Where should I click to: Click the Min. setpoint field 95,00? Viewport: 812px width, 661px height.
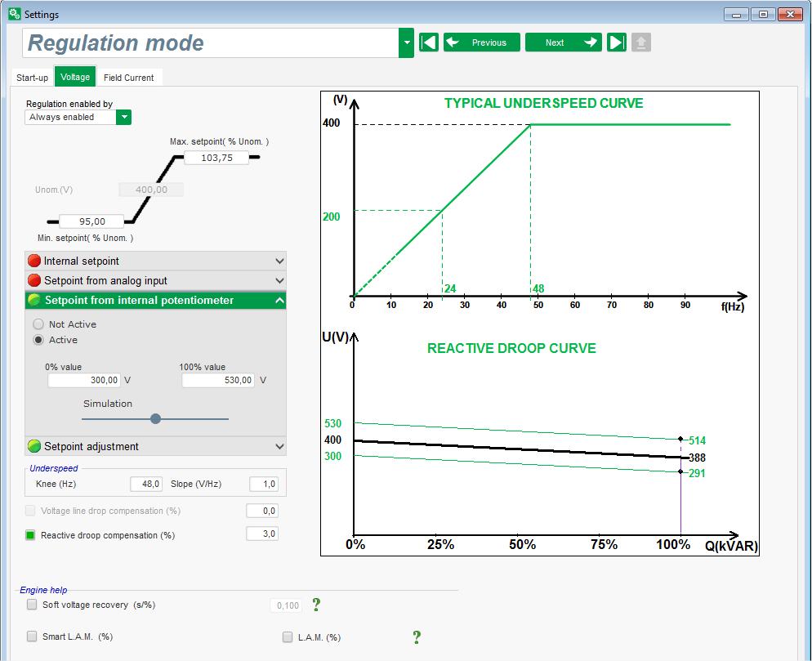(91, 221)
